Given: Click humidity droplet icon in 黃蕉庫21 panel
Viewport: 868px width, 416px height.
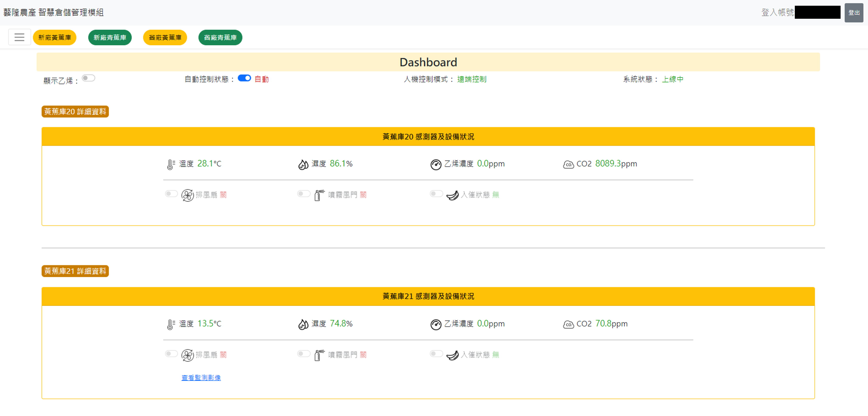Looking at the screenshot, I should click(303, 324).
